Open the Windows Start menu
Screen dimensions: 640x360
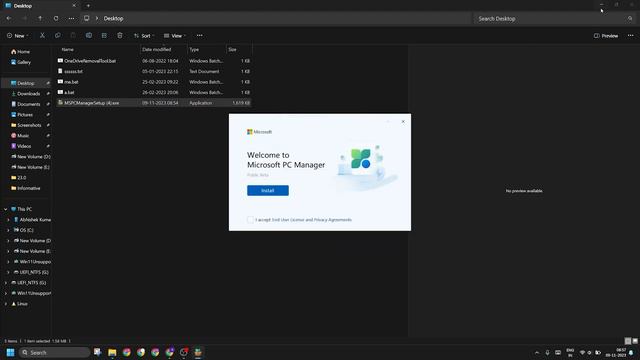11,352
